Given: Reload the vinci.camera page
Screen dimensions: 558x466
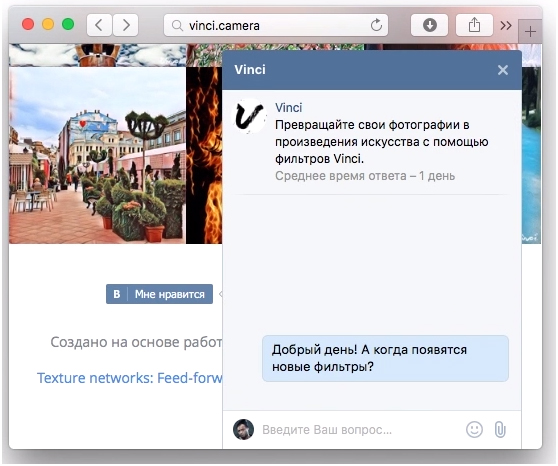Looking at the screenshot, I should click(x=376, y=25).
